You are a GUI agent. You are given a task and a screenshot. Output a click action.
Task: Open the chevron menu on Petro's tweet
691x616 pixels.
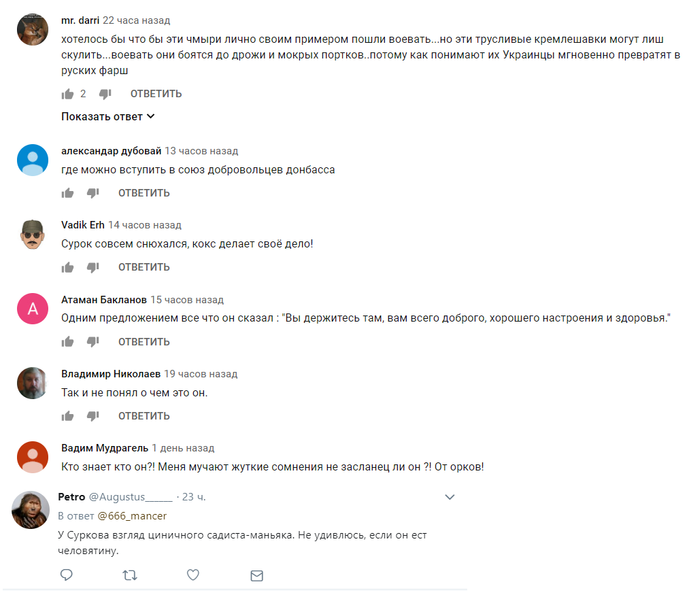450,497
